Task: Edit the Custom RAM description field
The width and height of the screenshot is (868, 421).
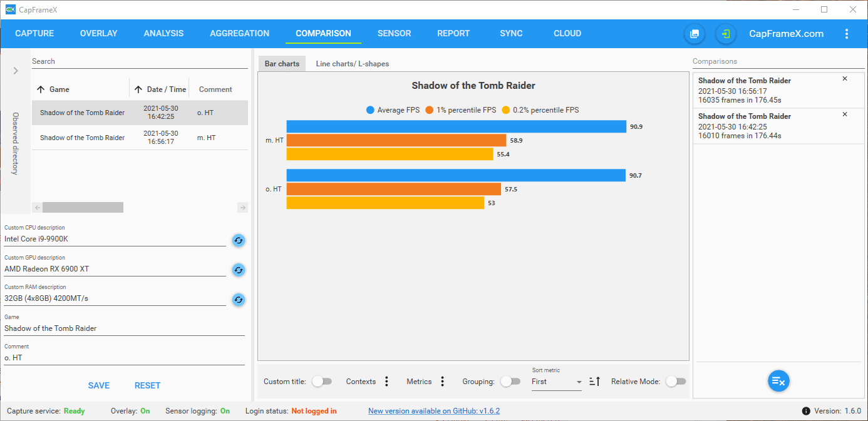Action: click(x=115, y=298)
